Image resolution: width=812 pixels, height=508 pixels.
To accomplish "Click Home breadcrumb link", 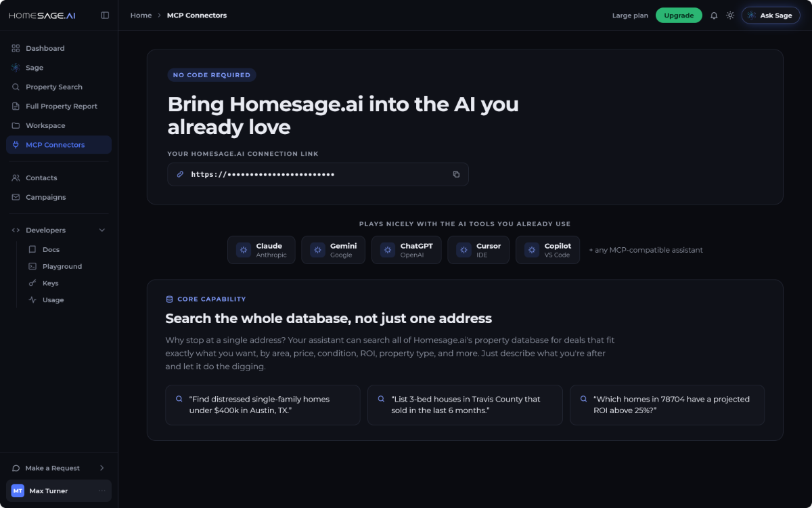I will click(141, 16).
